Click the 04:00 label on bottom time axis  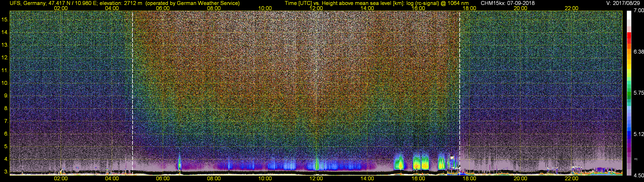112,179
